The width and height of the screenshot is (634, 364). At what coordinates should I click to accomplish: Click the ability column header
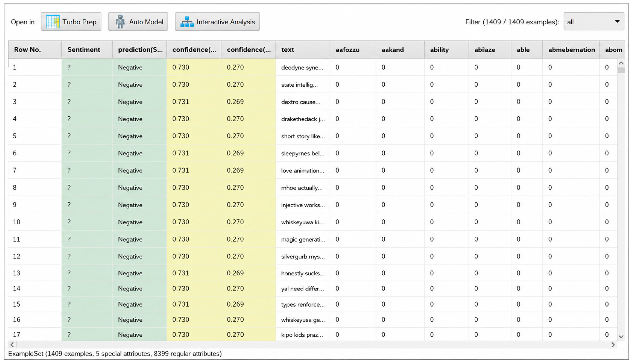[446, 50]
